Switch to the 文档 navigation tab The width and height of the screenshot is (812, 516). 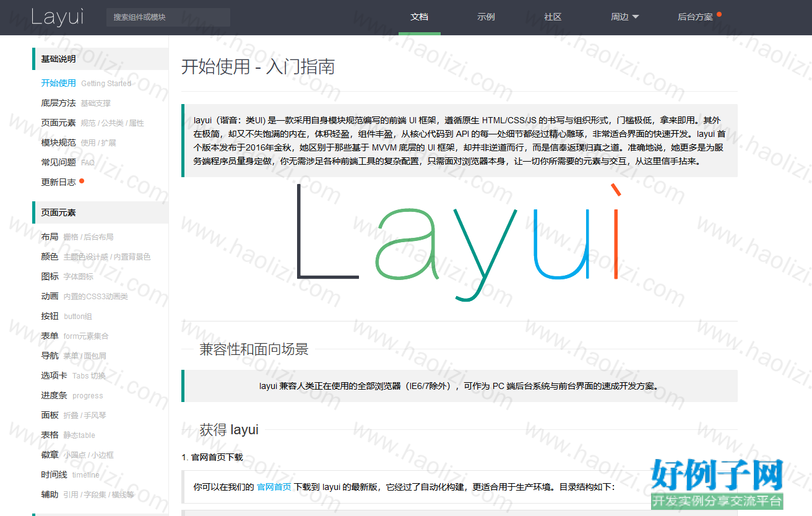pos(420,17)
